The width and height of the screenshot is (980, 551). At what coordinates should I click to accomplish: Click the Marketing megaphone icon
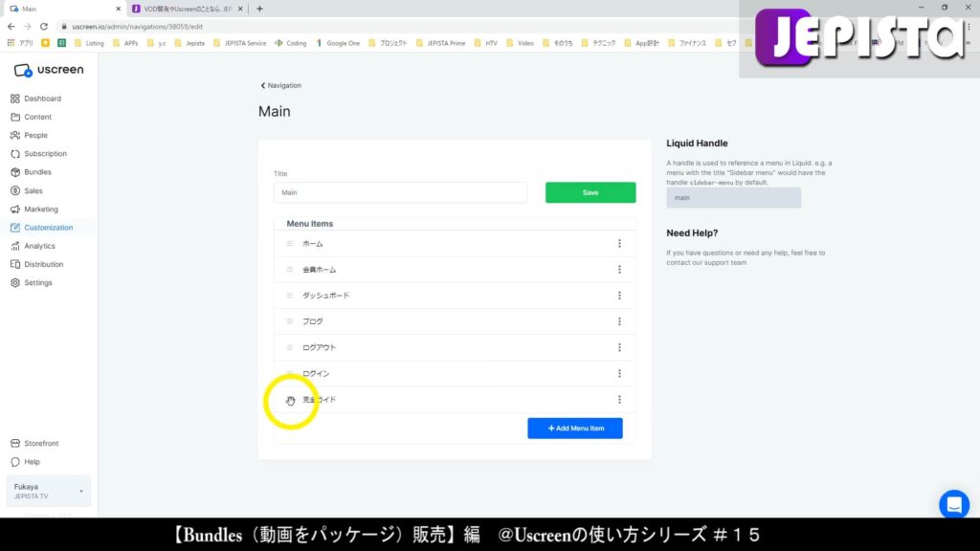click(15, 209)
